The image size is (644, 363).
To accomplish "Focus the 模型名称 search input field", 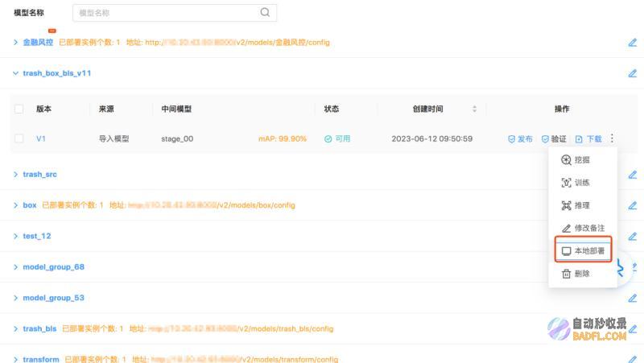I will tap(175, 13).
